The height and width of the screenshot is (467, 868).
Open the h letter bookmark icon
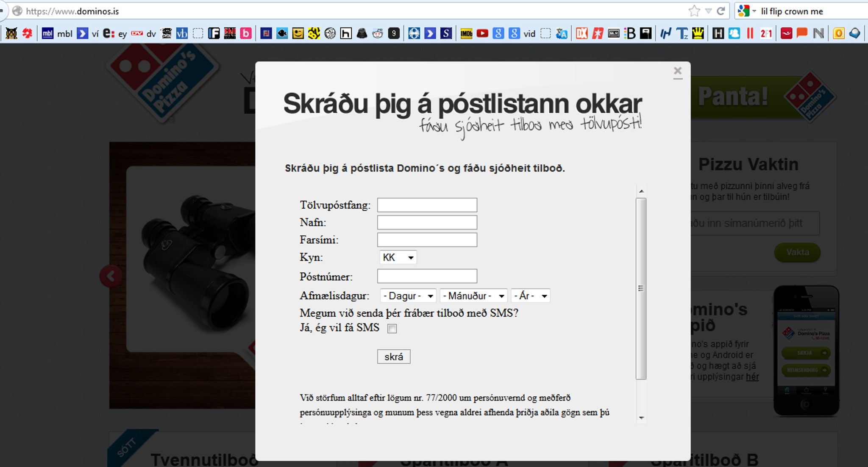(346, 33)
